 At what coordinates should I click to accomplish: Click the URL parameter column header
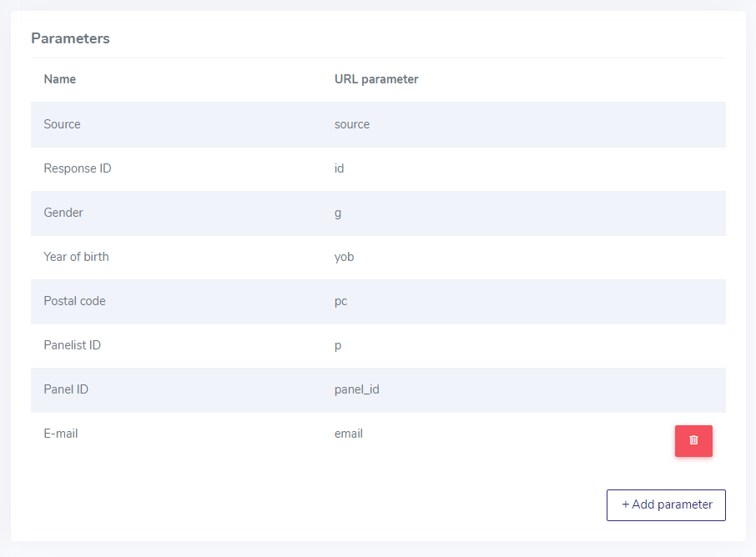[376, 79]
